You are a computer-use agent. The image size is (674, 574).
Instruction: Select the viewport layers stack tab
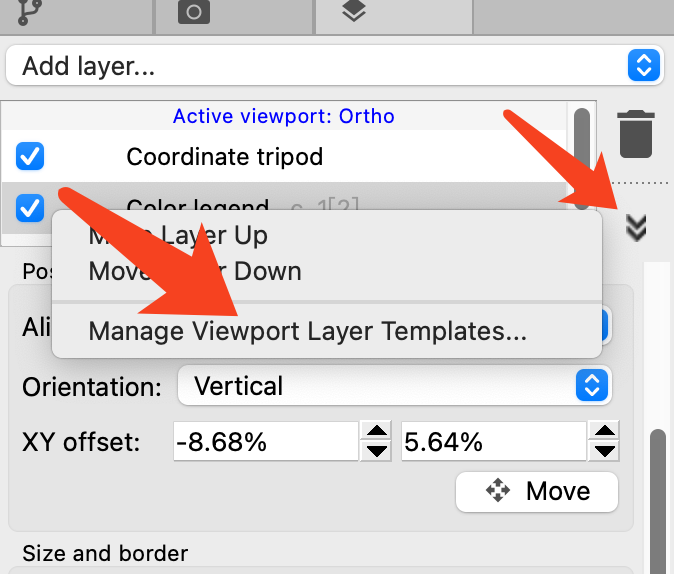pyautogui.click(x=352, y=11)
